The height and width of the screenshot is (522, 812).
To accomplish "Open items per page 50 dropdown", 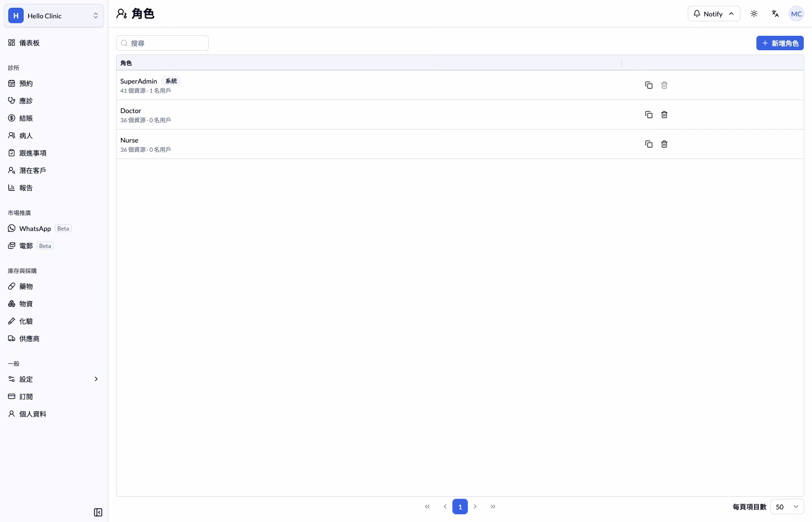I will click(787, 507).
